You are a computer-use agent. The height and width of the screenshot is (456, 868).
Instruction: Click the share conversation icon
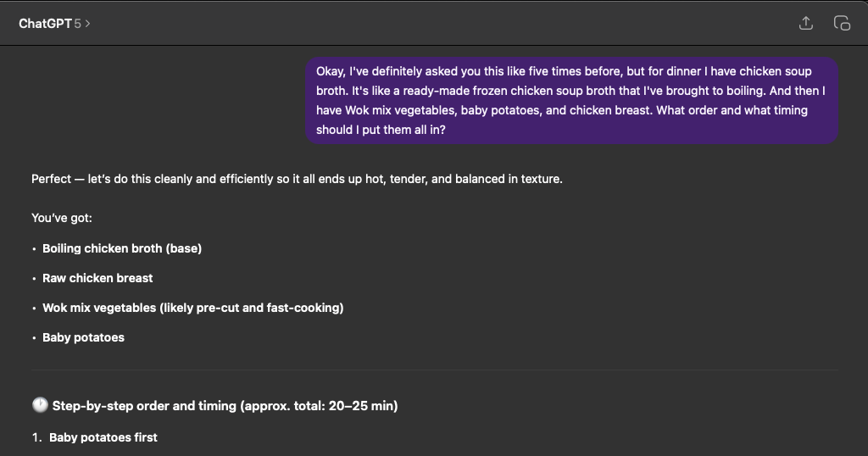click(806, 24)
